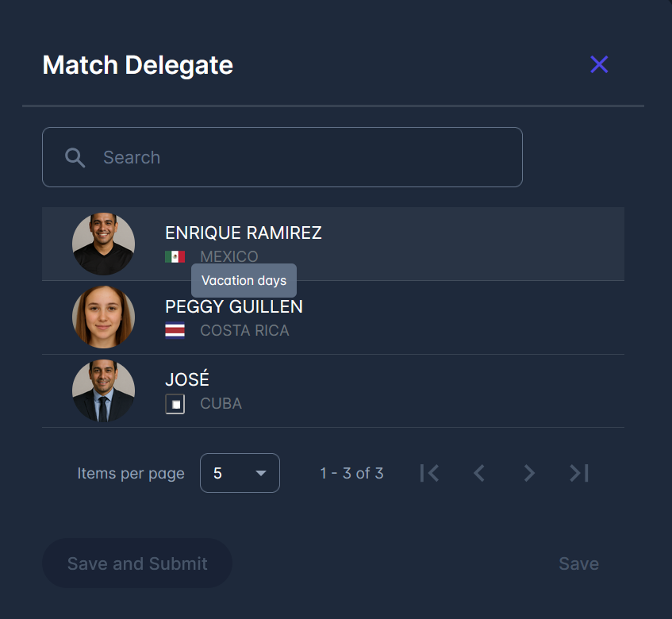Close the Match Delegate dialog

pos(599,65)
